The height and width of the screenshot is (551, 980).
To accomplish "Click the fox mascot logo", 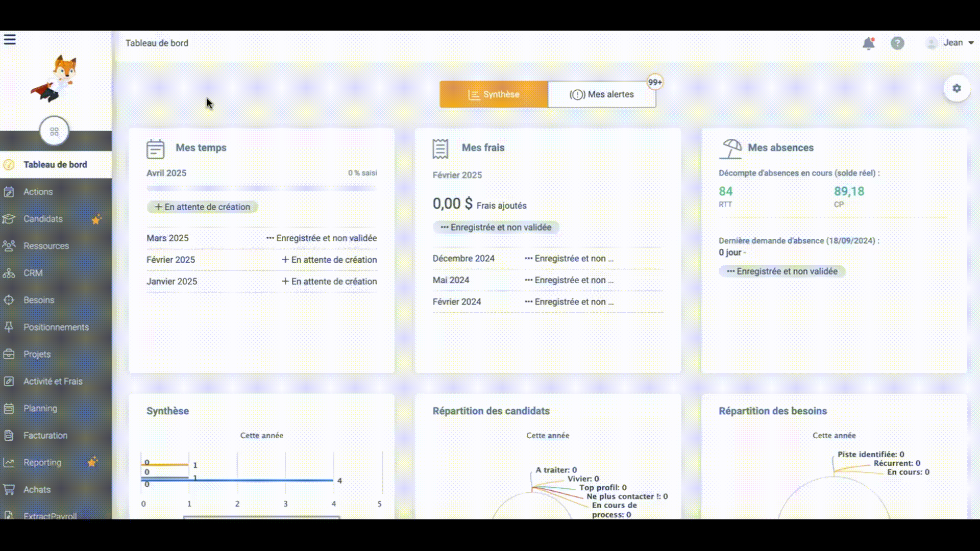I will click(55, 79).
